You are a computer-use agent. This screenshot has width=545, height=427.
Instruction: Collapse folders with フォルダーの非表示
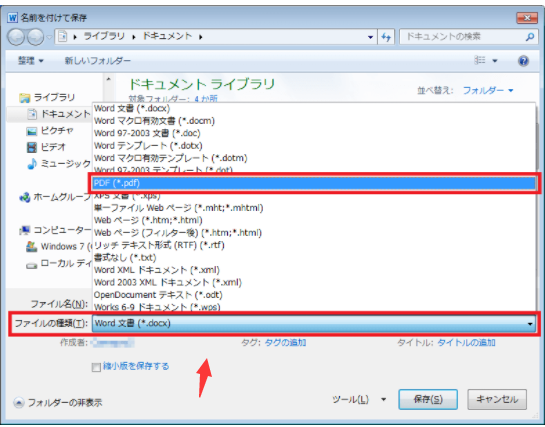(58, 403)
